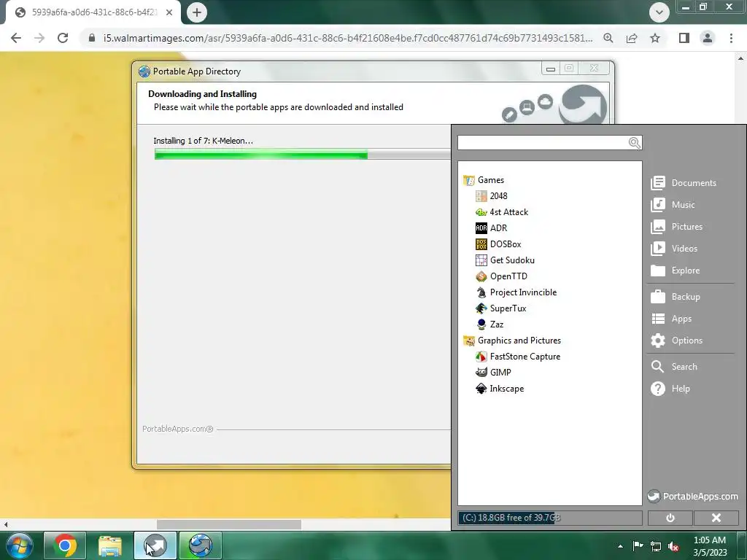The width and height of the screenshot is (747, 560).
Task: Open a new Chrome tab
Action: pos(197,12)
